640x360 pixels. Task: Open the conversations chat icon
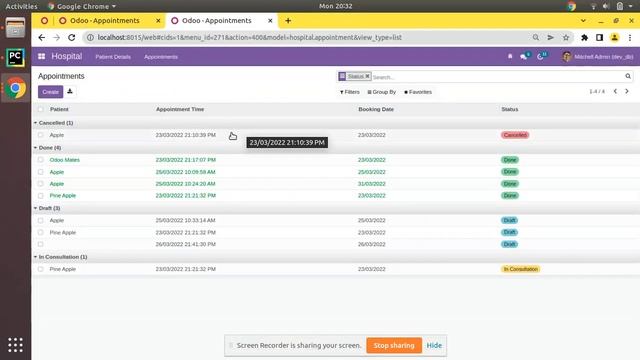click(524, 56)
